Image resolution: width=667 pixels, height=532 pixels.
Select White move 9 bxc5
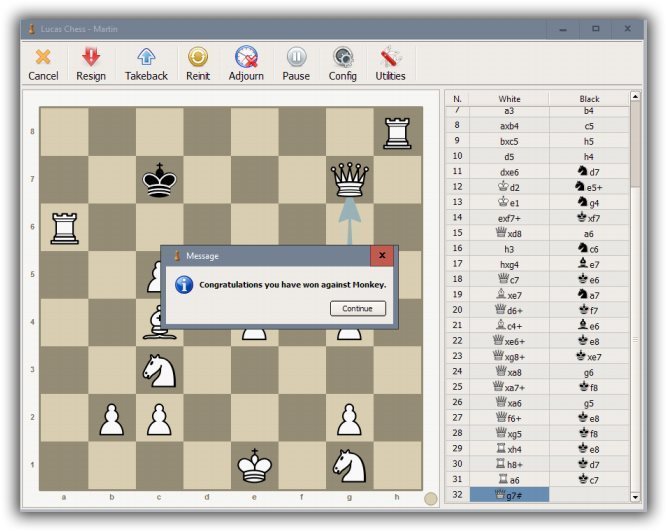pos(509,141)
